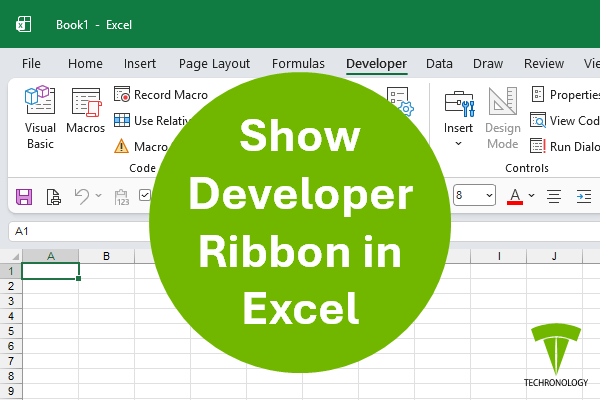Image resolution: width=600 pixels, height=400 pixels.
Task: Click the Select All corner triangle
Action: pyautogui.click(x=15, y=256)
